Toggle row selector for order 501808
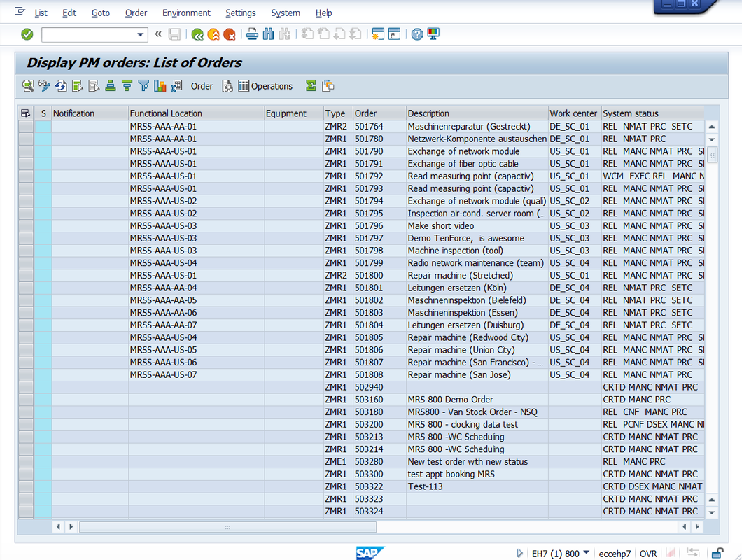 [x=26, y=374]
